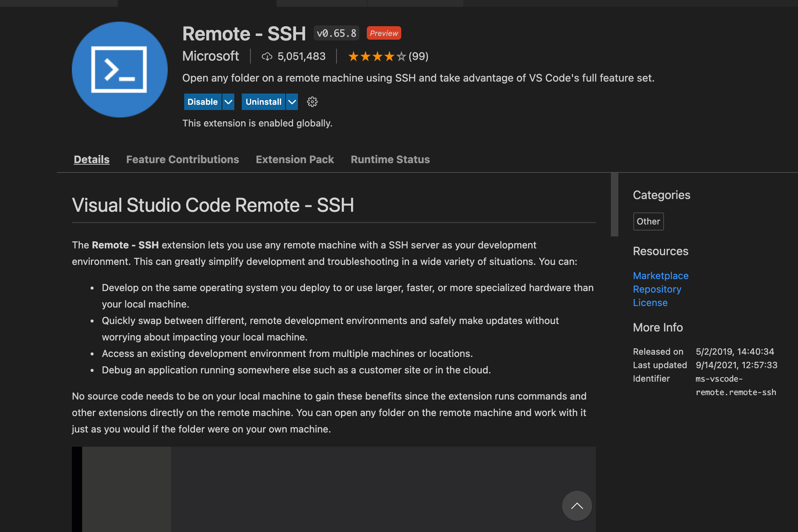Open extension management via the gear icon
Viewport: 798px width, 532px height.
(312, 101)
